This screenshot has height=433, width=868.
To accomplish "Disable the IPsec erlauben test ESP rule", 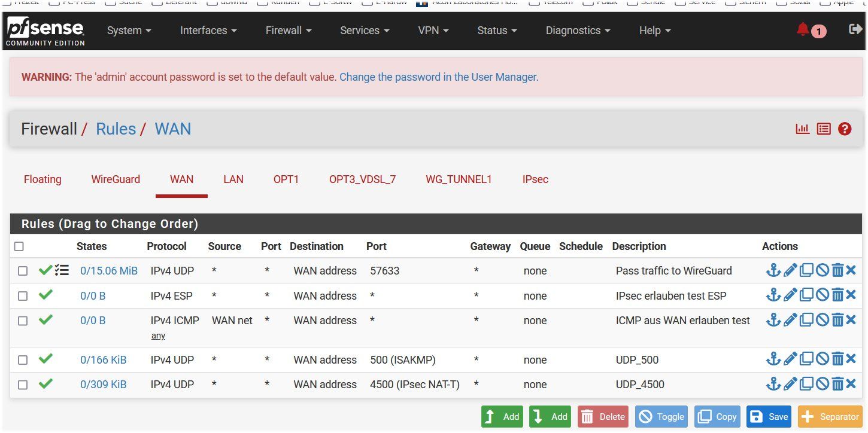I will pyautogui.click(x=823, y=295).
